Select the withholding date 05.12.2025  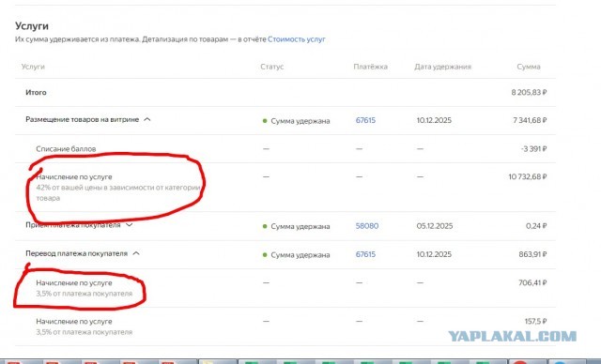(x=435, y=226)
